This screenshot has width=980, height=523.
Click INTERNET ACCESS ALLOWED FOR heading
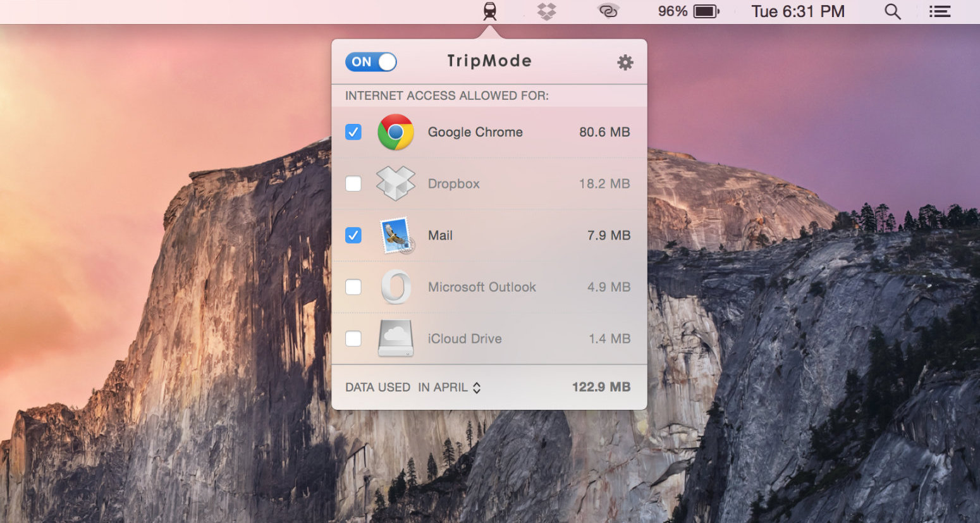click(x=447, y=95)
